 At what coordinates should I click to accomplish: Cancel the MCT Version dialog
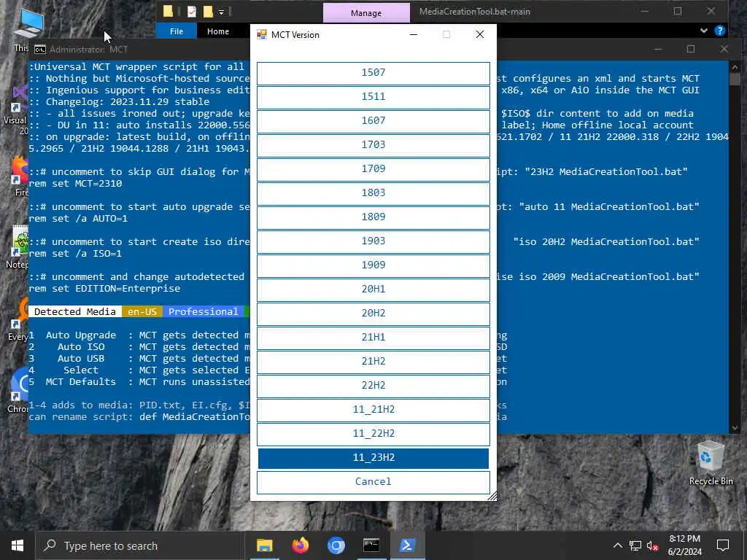(x=373, y=482)
